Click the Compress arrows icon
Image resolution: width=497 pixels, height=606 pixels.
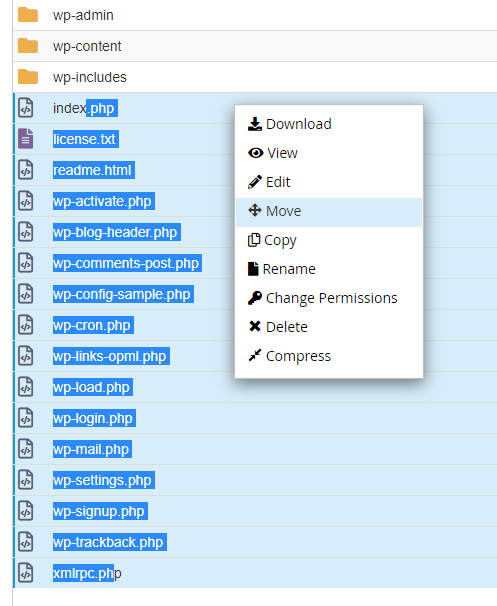255,355
